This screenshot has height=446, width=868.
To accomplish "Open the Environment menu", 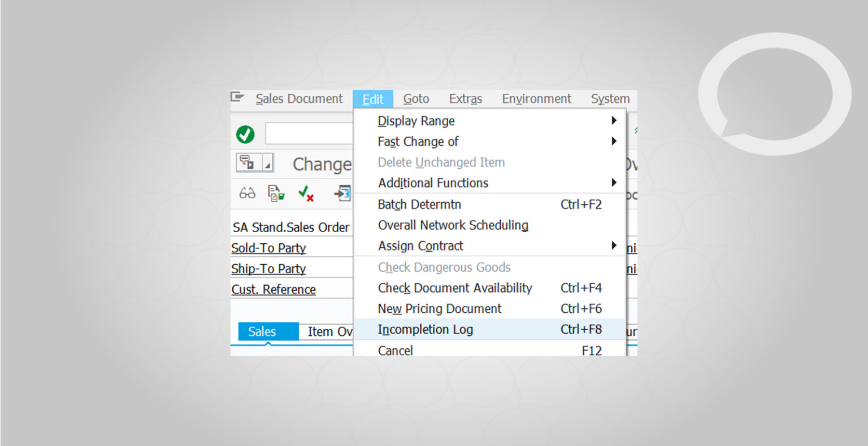I will tap(536, 98).
